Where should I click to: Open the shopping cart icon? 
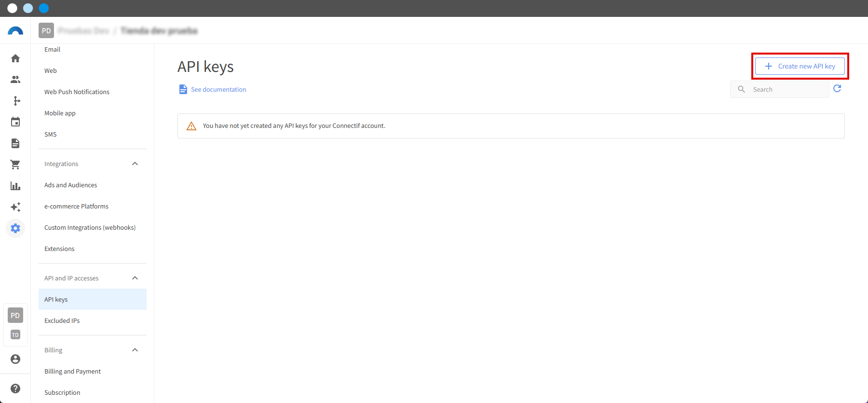point(15,165)
